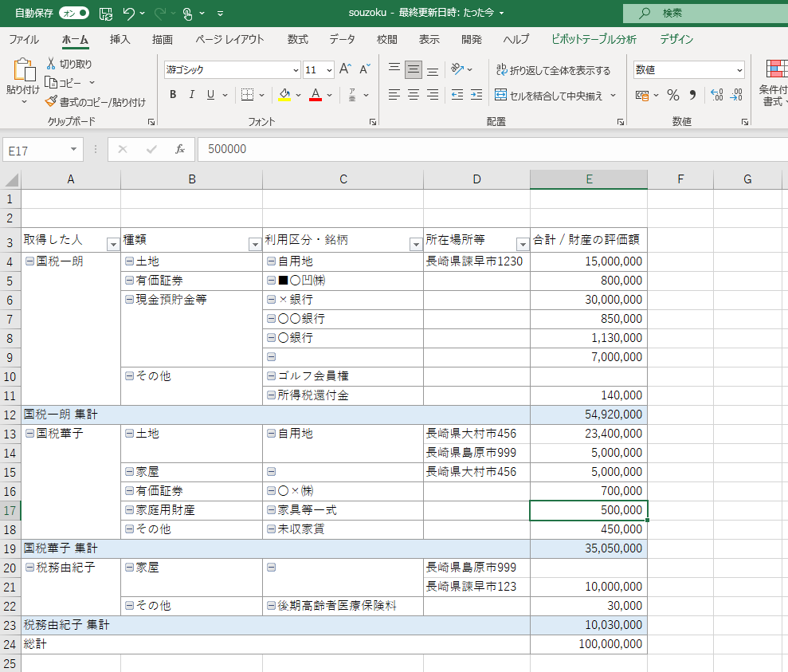
Task: Collapse the 国税一朗 group
Action: pos(29,261)
